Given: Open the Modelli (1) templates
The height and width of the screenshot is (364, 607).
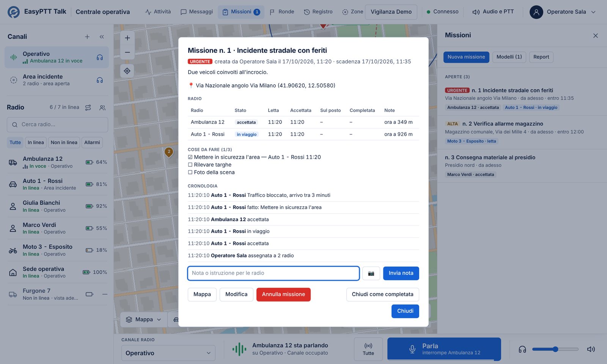Looking at the screenshot, I should tap(509, 57).
